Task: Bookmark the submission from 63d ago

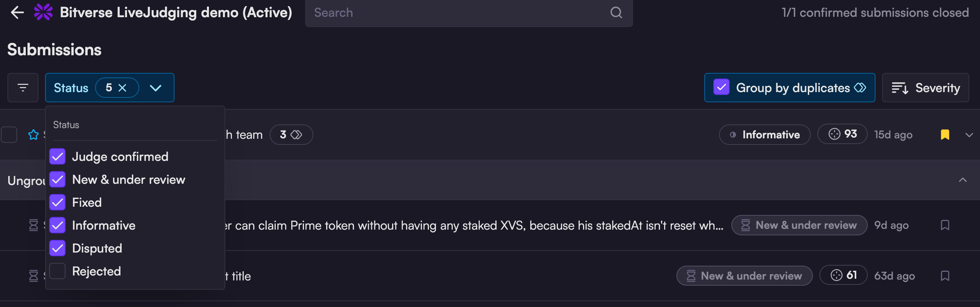Action: pos(945,276)
